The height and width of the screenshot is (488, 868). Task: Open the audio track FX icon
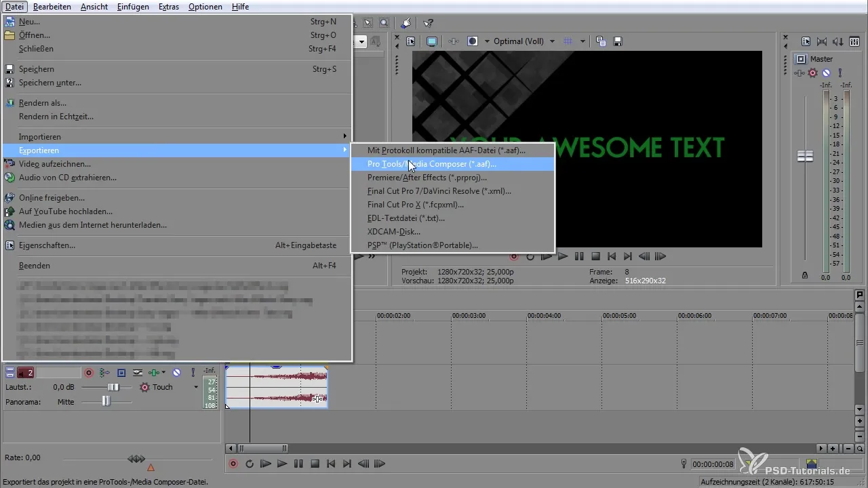155,373
